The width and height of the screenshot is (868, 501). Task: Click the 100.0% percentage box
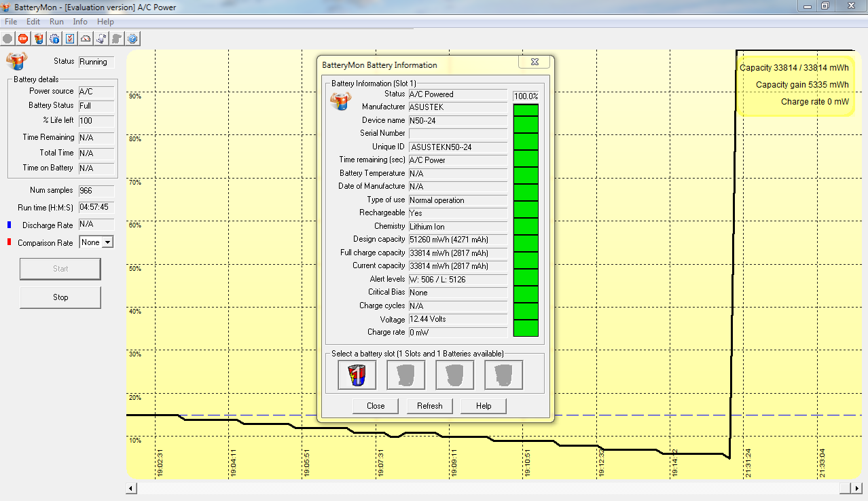pyautogui.click(x=526, y=96)
